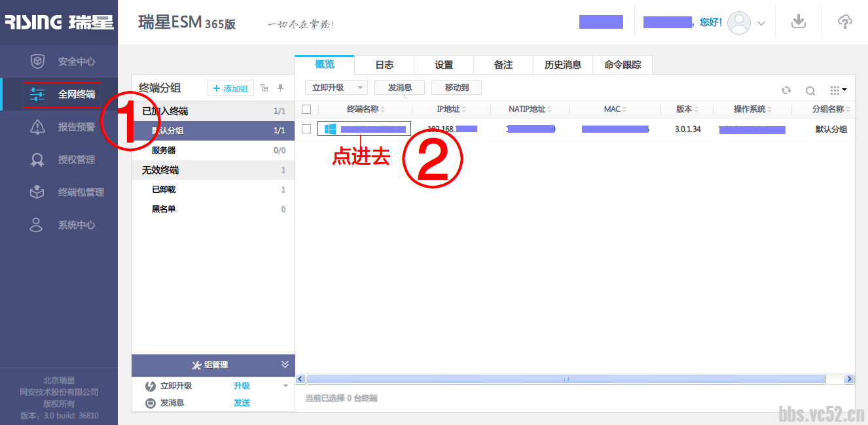Click the wrench icon in the 组管理 header
This screenshot has height=425, width=868.
(197, 365)
